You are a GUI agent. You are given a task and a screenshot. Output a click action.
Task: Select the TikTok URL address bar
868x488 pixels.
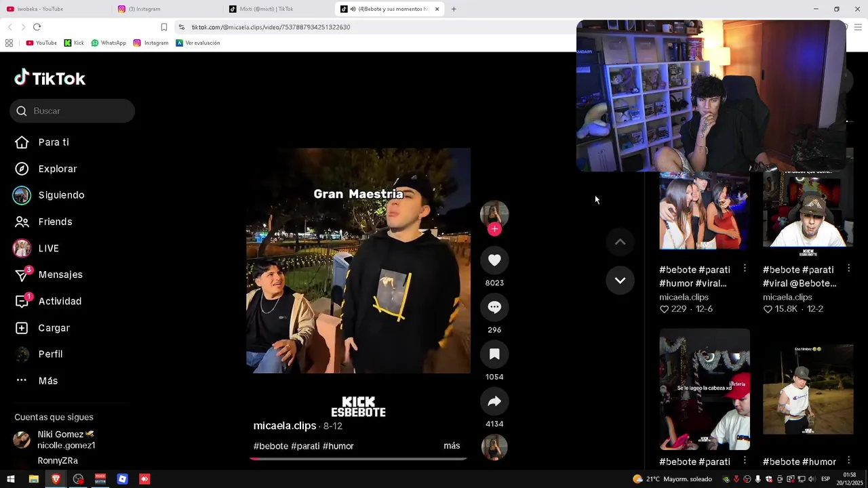coord(271,27)
